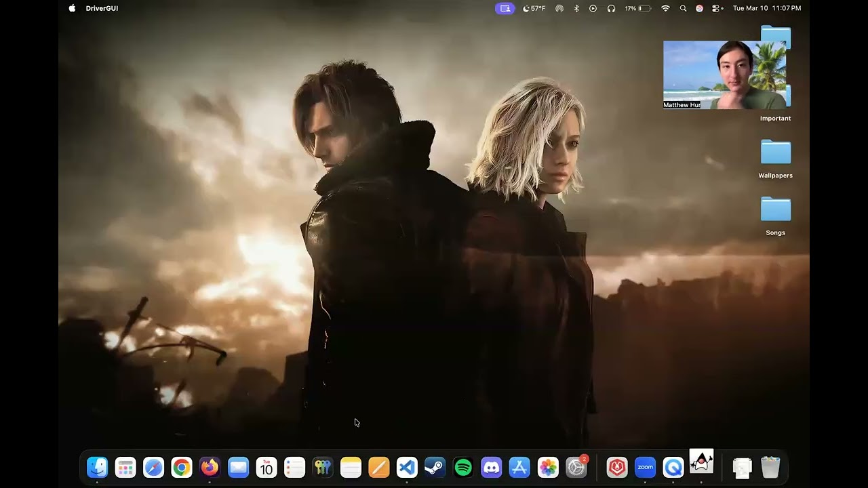Click the purple screen sharing status icon
The image size is (868, 488).
click(505, 8)
